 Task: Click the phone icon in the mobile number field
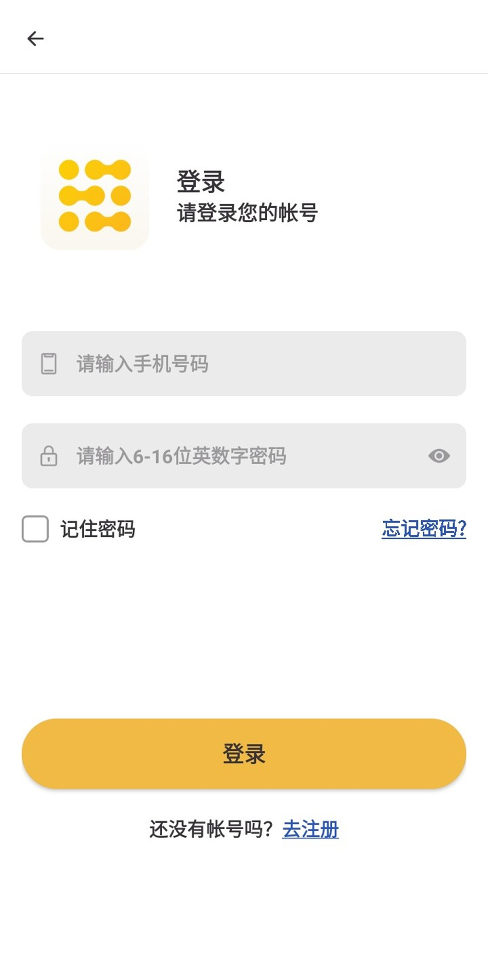click(x=49, y=363)
